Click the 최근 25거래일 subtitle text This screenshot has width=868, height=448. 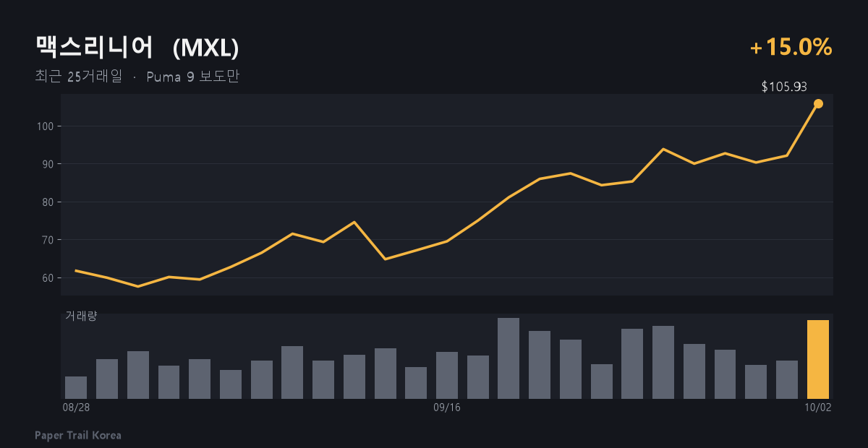(79, 76)
